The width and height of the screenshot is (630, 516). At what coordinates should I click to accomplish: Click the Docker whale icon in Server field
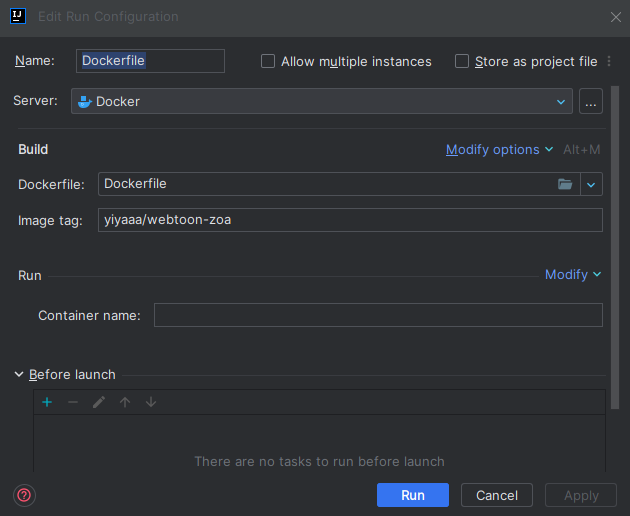pyautogui.click(x=84, y=101)
